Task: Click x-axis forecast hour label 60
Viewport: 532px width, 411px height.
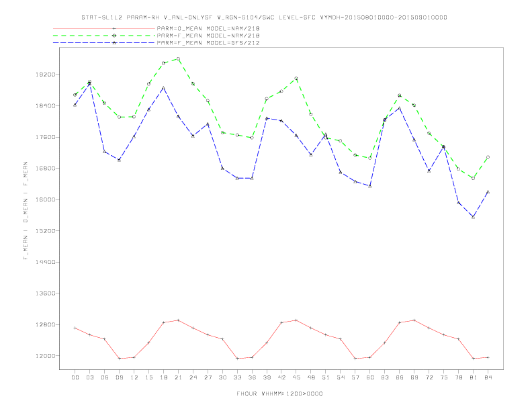Action: pyautogui.click(x=370, y=377)
